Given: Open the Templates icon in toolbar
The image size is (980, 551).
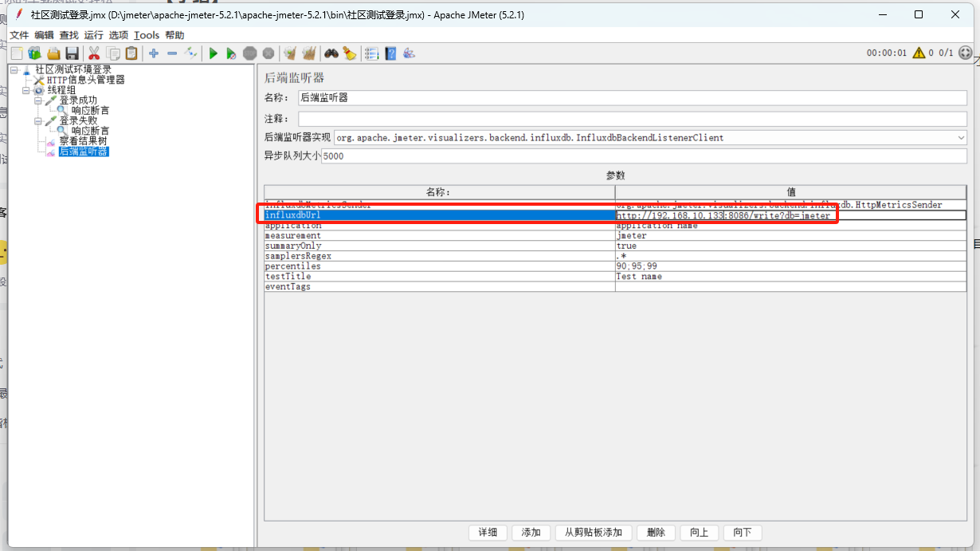Looking at the screenshot, I should click(34, 53).
